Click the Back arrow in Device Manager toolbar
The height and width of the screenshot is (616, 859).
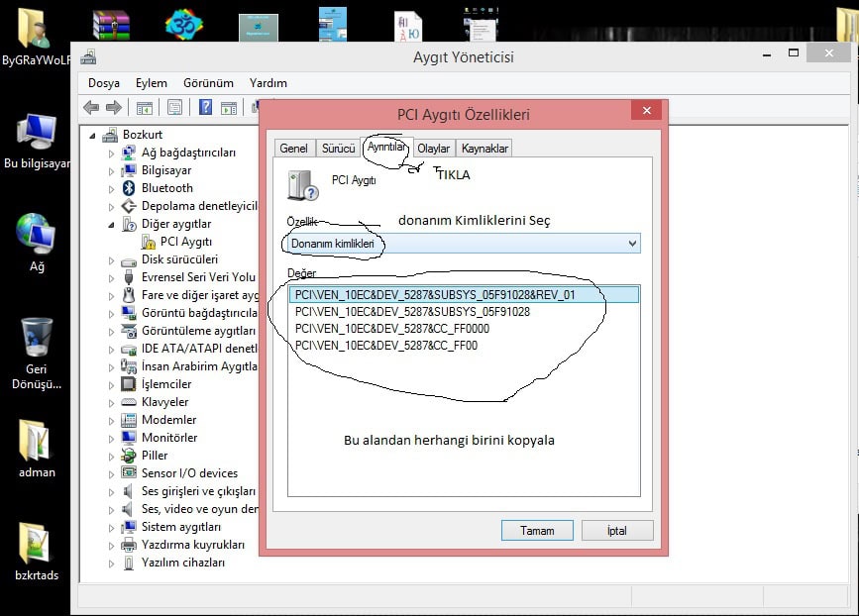pyautogui.click(x=91, y=107)
